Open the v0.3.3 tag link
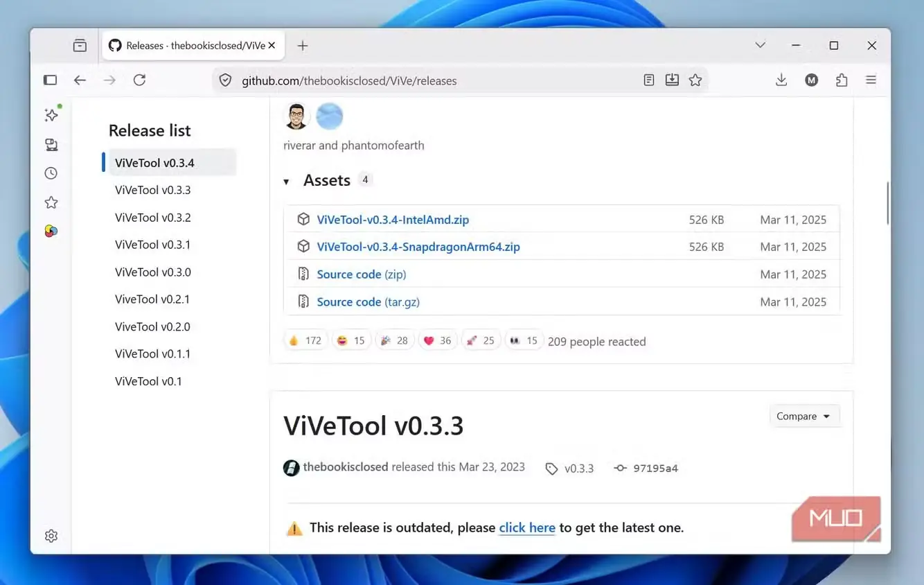The height and width of the screenshot is (585, 924). pos(571,469)
